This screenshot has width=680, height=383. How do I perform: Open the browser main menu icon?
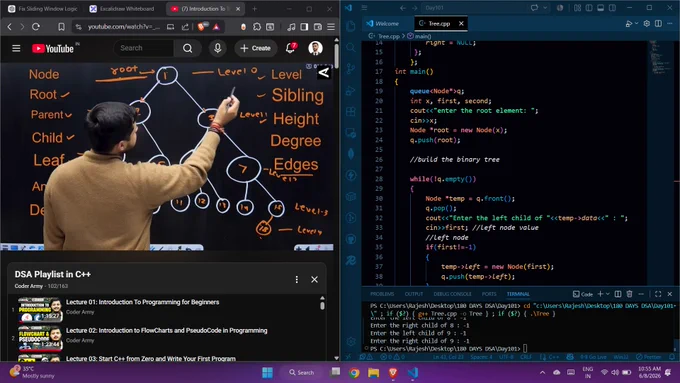click(x=331, y=27)
